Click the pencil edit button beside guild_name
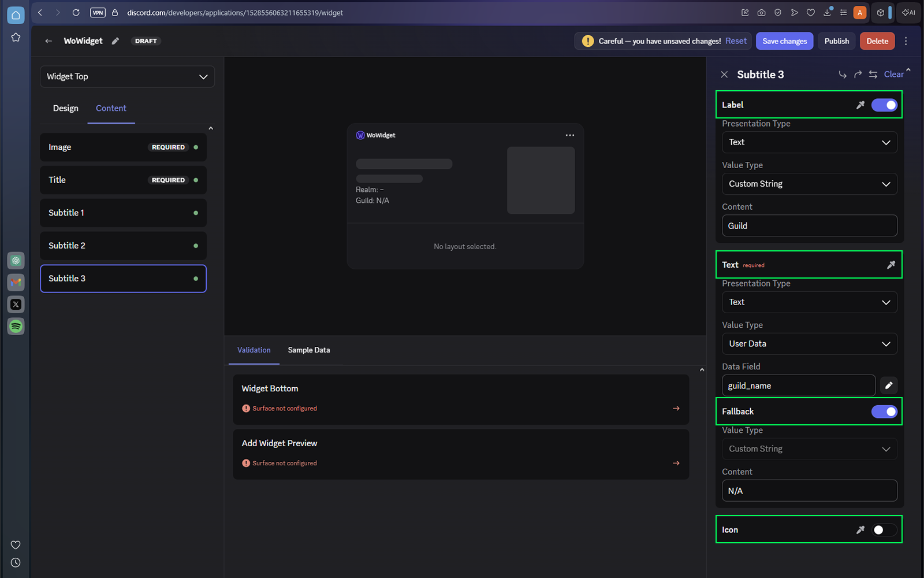The height and width of the screenshot is (578, 924). [889, 386]
